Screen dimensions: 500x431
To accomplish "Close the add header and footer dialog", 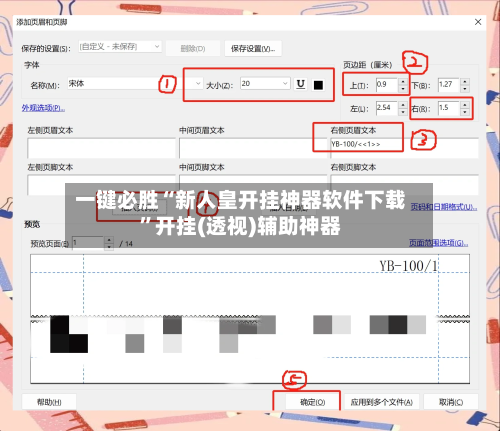I will pyautogui.click(x=478, y=22).
